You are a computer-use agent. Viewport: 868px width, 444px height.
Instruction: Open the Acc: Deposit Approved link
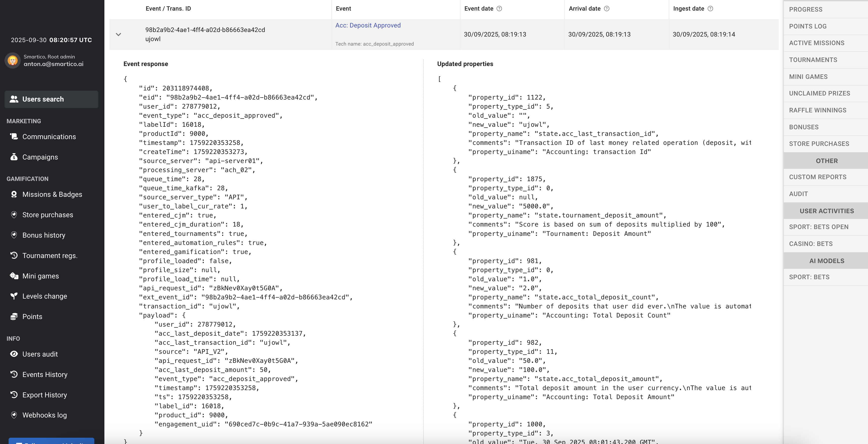(368, 25)
